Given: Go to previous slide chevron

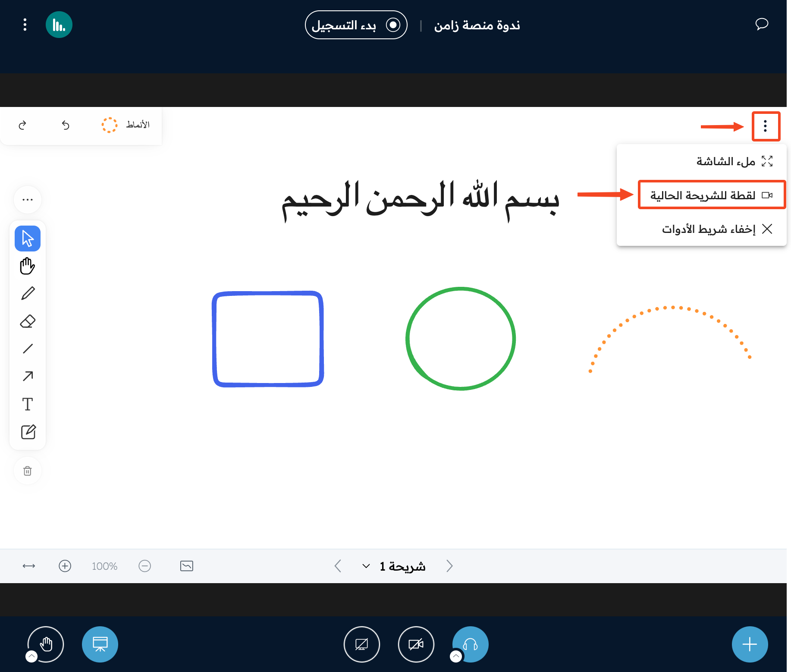Looking at the screenshot, I should (338, 566).
